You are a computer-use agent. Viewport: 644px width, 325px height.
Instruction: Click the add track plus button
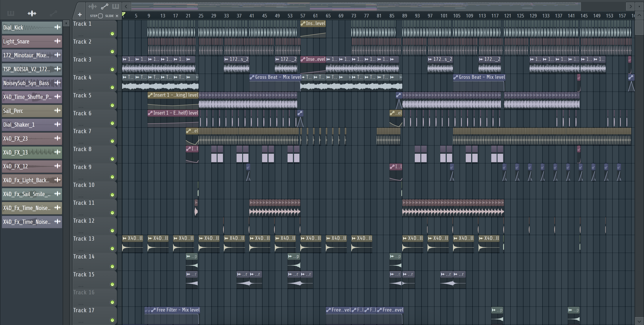[80, 15]
